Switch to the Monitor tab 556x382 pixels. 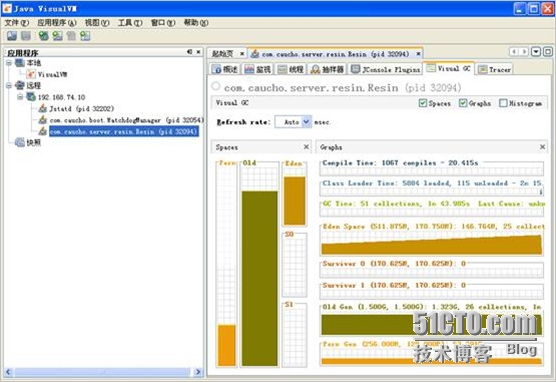(x=258, y=69)
